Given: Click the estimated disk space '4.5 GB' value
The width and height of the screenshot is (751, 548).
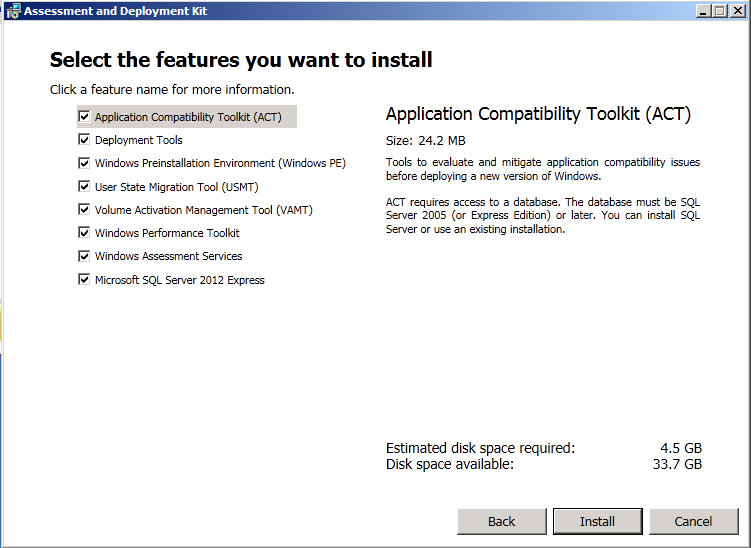Looking at the screenshot, I should [681, 448].
